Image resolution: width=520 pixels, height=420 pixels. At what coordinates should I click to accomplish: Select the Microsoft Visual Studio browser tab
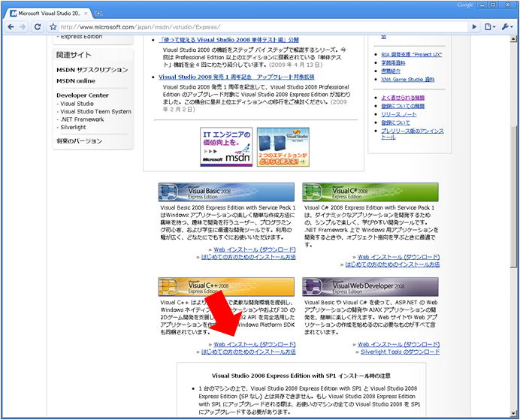[48, 14]
